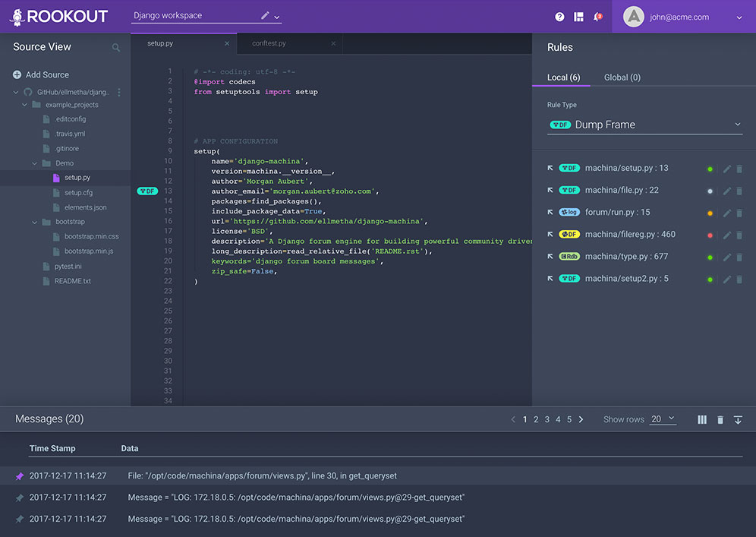The width and height of the screenshot is (756, 537).
Task: Open the Show rows dropdown
Action: click(663, 419)
